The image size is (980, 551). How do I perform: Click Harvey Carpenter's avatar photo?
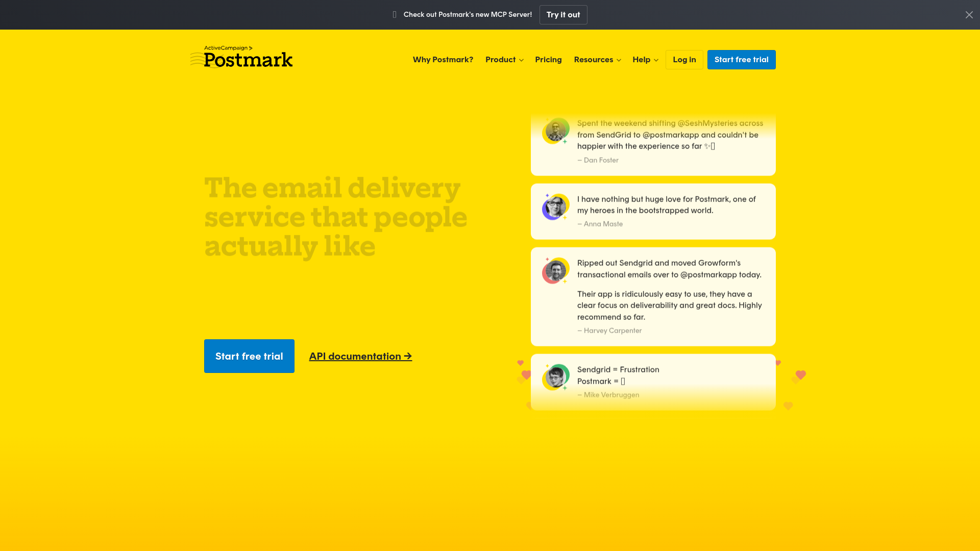click(556, 271)
